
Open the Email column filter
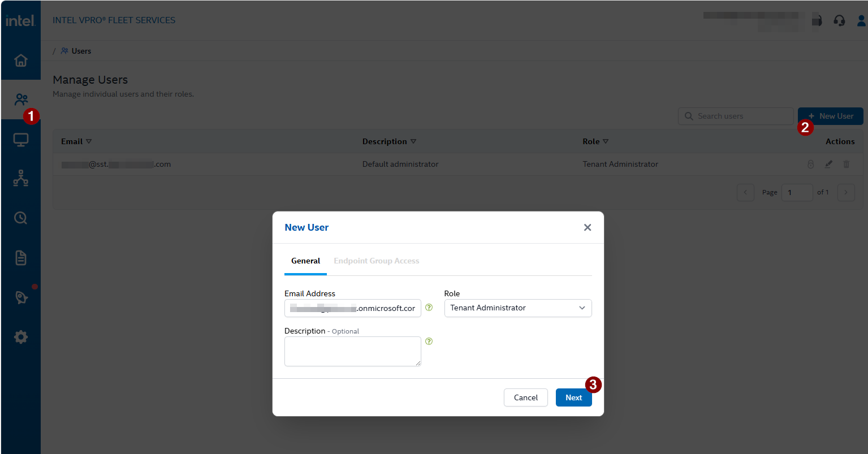pos(89,141)
